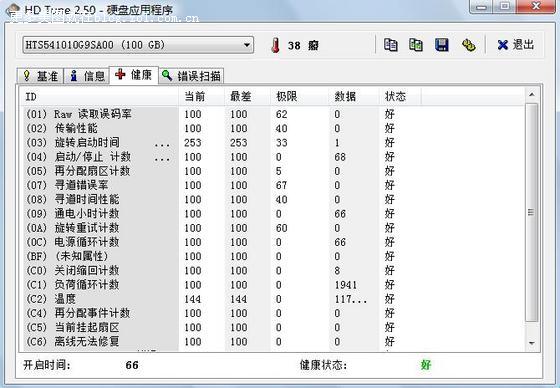Click the threshold value 62

click(281, 114)
